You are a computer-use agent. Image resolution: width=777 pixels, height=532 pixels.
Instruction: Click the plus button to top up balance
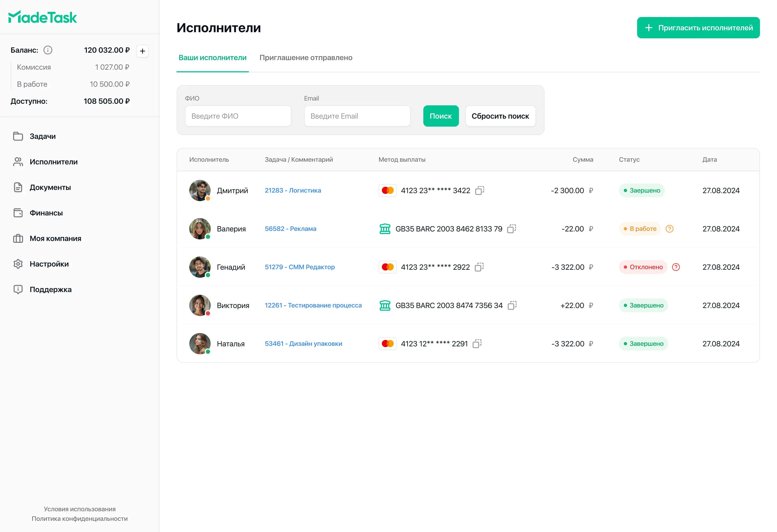point(143,51)
